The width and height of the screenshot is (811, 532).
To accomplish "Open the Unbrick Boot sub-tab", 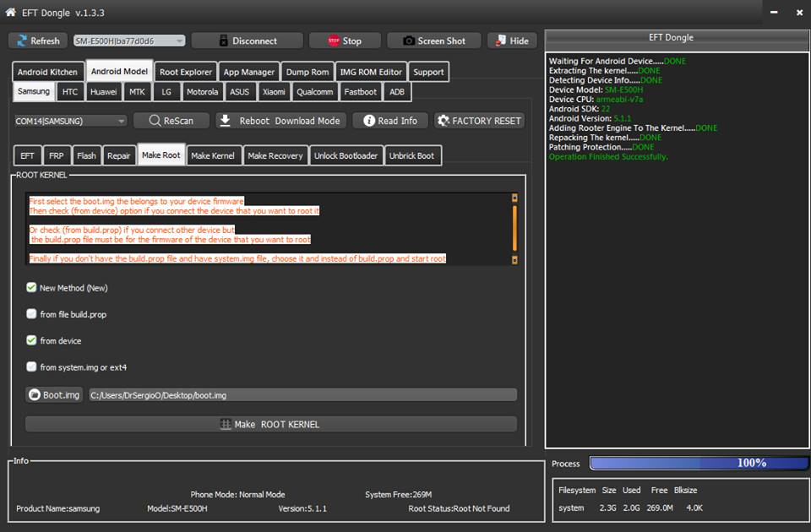I will click(x=411, y=155).
